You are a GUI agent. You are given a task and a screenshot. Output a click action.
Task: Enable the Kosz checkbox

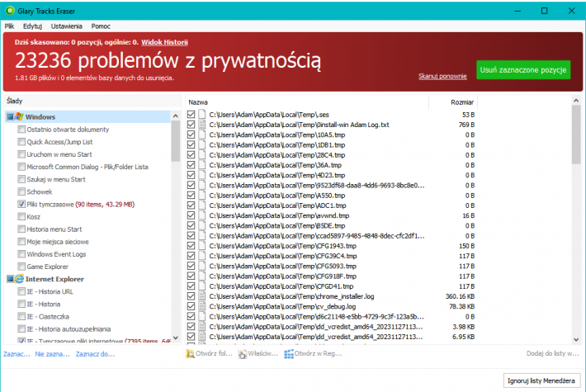[x=21, y=216]
